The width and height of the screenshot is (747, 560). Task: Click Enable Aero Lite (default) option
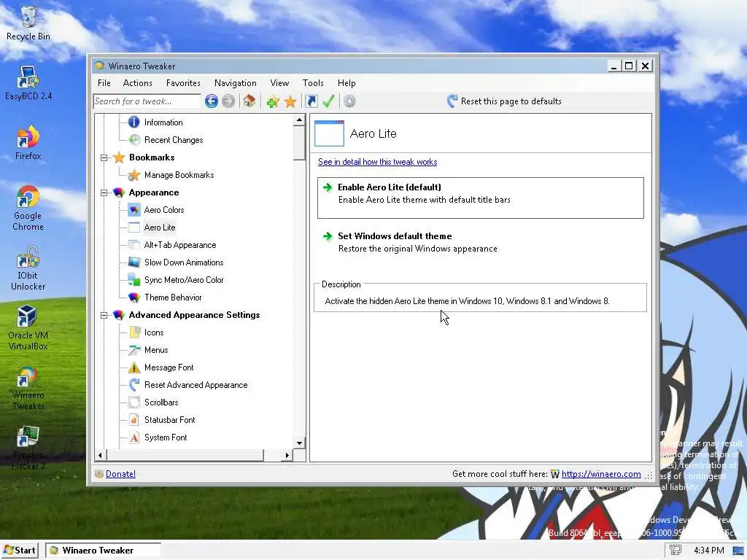pyautogui.click(x=481, y=198)
